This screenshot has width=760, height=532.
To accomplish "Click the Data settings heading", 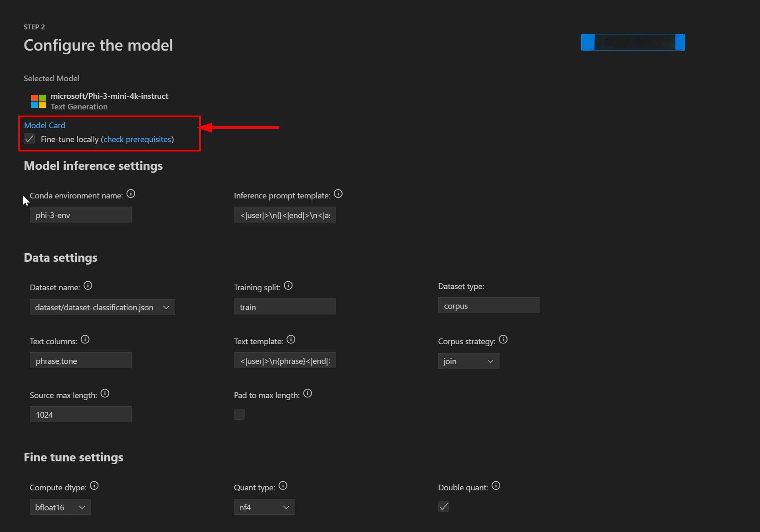I will [x=60, y=258].
